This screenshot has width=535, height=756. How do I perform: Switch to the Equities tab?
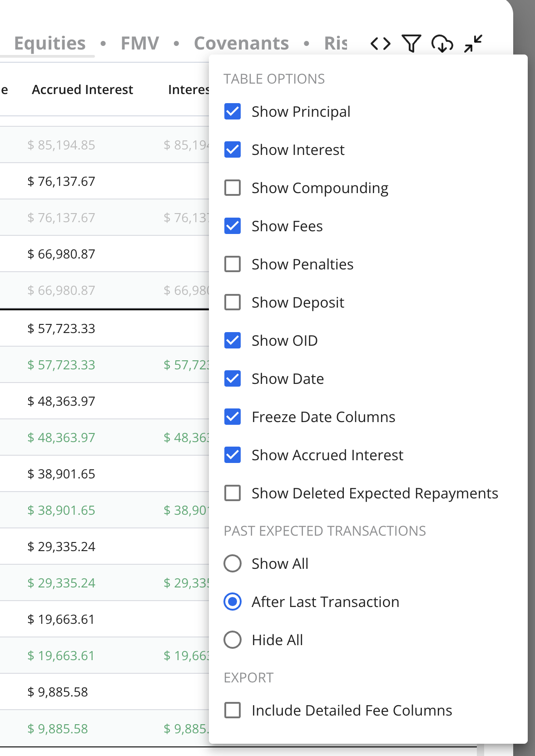click(x=50, y=43)
